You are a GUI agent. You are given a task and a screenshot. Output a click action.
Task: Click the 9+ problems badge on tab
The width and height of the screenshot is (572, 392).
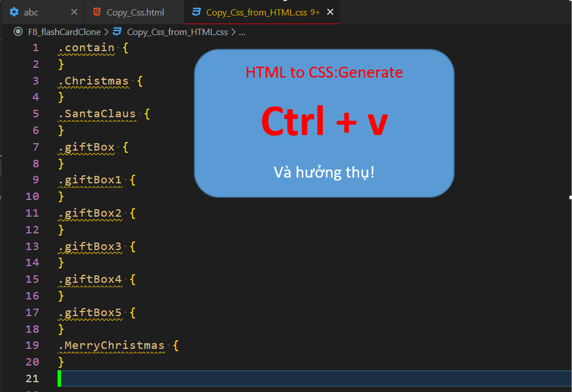coord(315,13)
